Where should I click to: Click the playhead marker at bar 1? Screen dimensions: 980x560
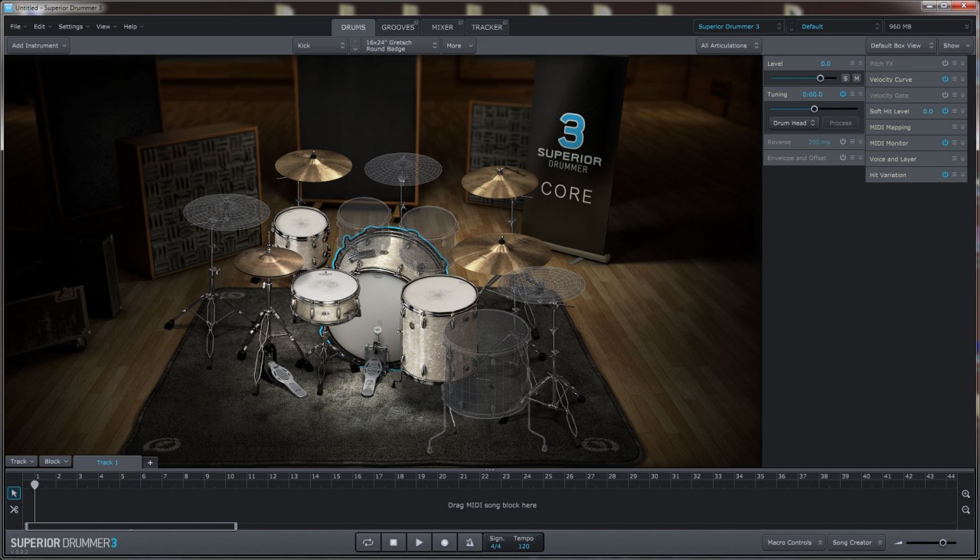click(34, 485)
